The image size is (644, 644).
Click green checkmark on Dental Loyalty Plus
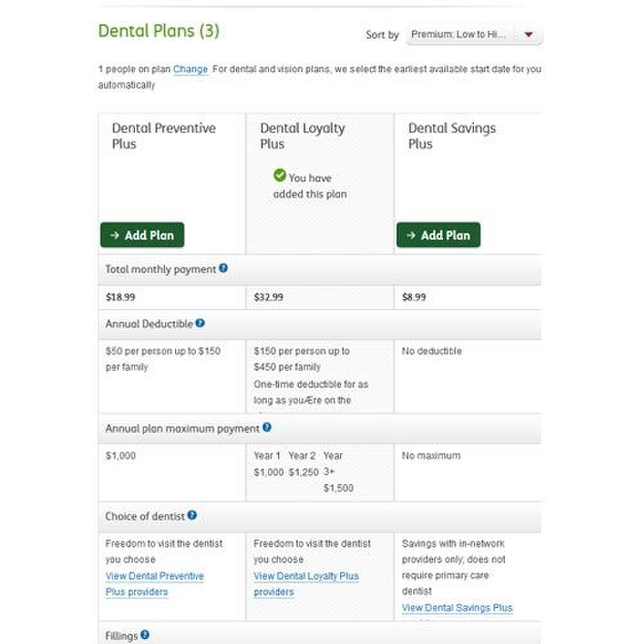click(279, 175)
